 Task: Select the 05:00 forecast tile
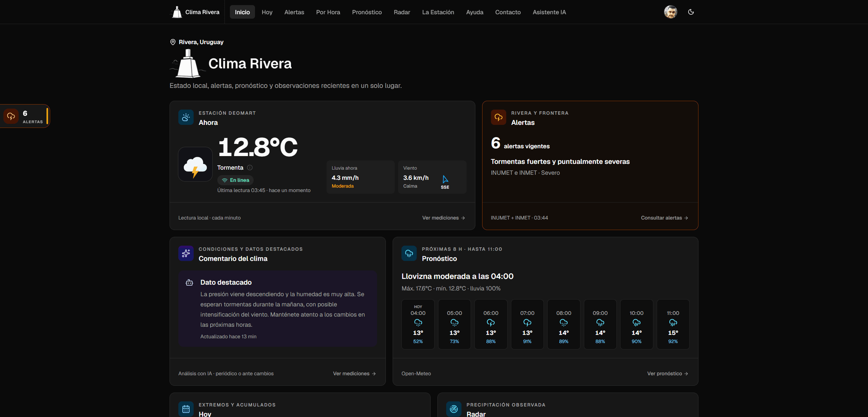454,324
